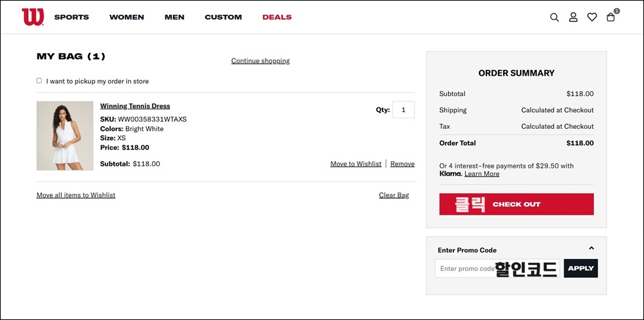Click the Tax Calculated at Checkout value
644x320 pixels.
point(557,127)
